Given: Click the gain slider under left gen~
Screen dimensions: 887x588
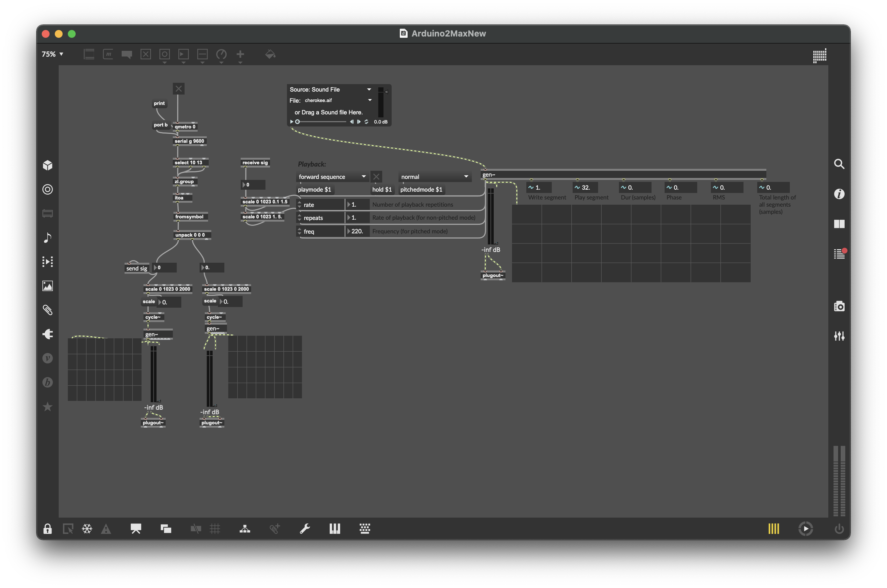Looking at the screenshot, I should (x=154, y=374).
